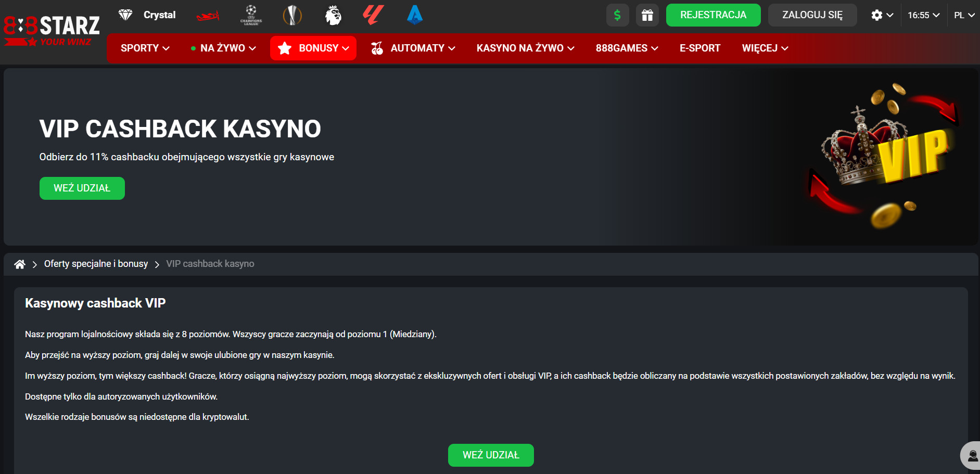Image resolution: width=980 pixels, height=474 pixels.
Task: Open the Premier League lion icon
Action: pyautogui.click(x=333, y=15)
